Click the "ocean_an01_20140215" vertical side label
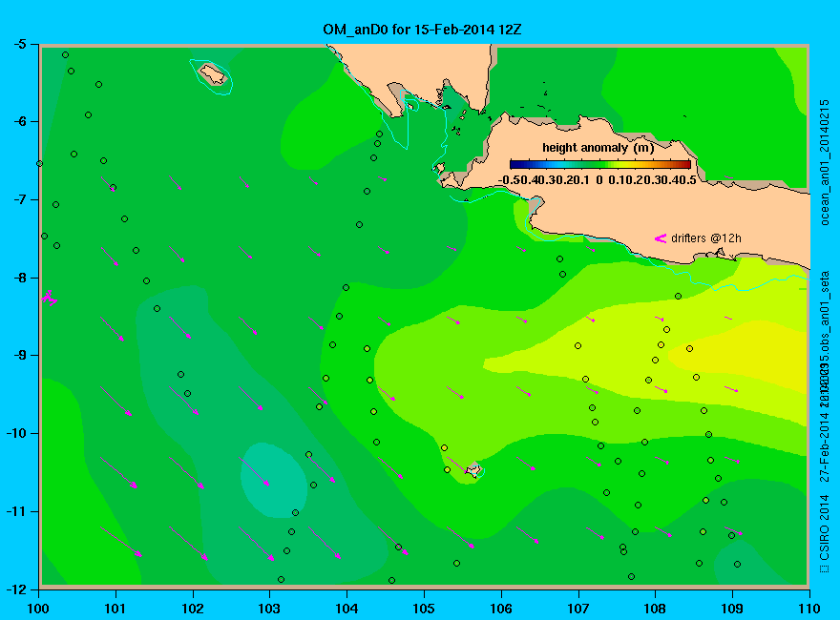Image resolution: width=840 pixels, height=620 pixels. tap(825, 162)
